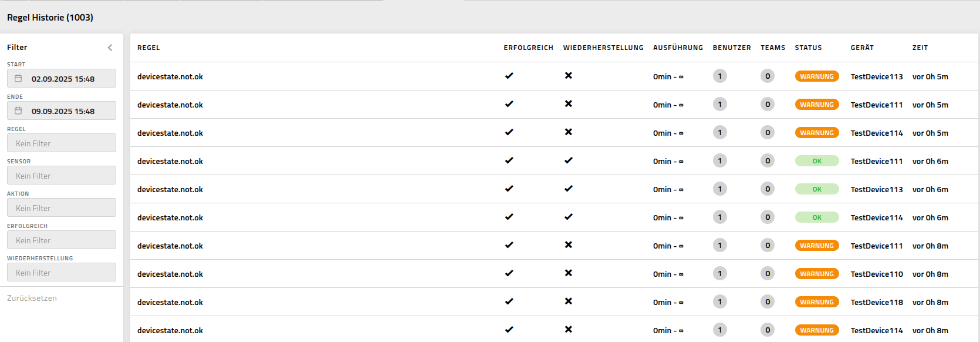Click the Warnung badge for TestDevice113
Screen dimensions: 980x342
[816, 76]
